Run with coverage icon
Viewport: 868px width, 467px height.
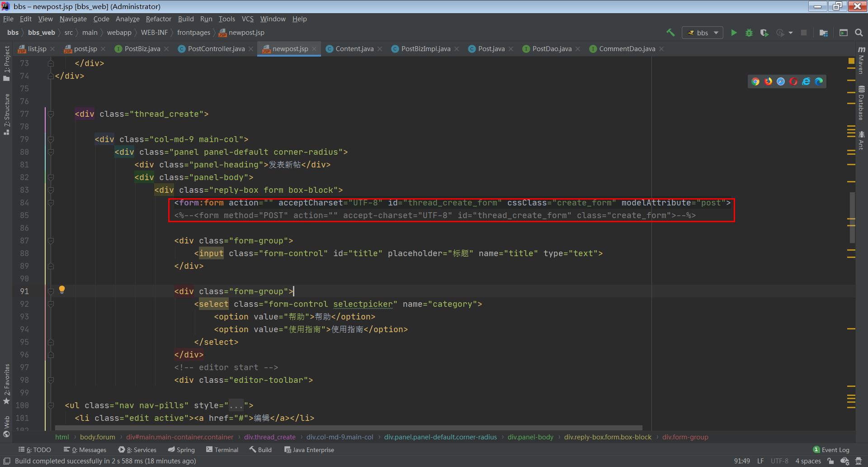click(x=764, y=33)
